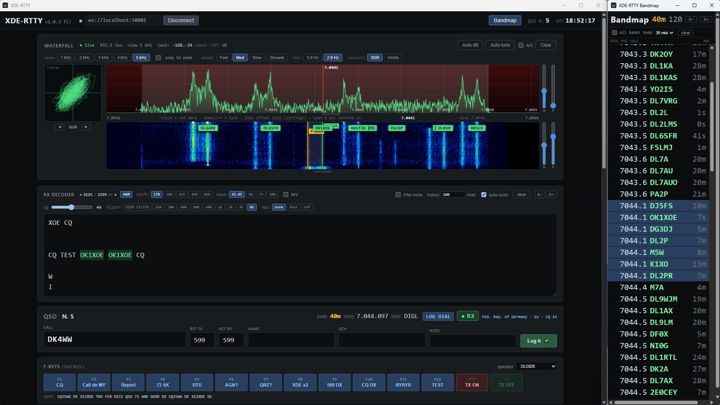Adjust the squelch slider
This screenshot has height=405, width=720.
(71, 207)
